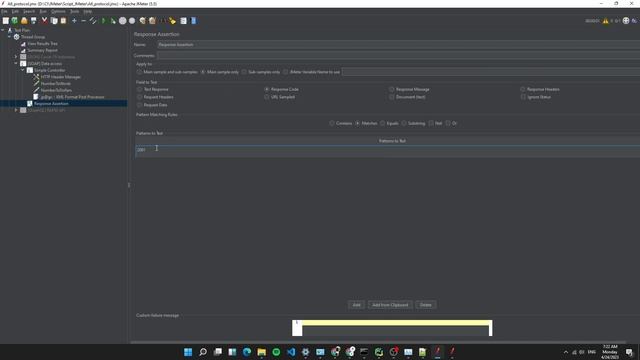640x360 pixels.
Task: Click the Shutdown round toolbar icon
Action: (132, 20)
